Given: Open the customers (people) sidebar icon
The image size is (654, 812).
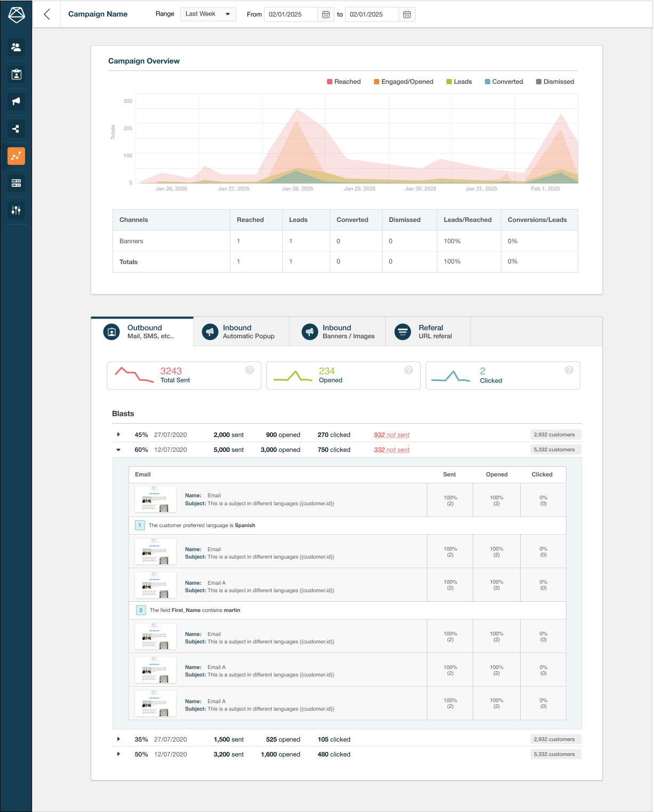Looking at the screenshot, I should point(17,47).
